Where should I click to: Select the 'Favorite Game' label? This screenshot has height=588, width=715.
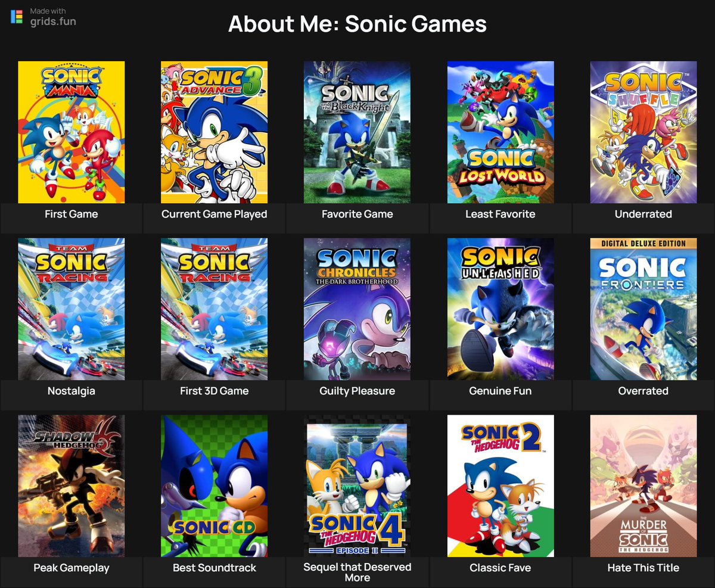357,214
